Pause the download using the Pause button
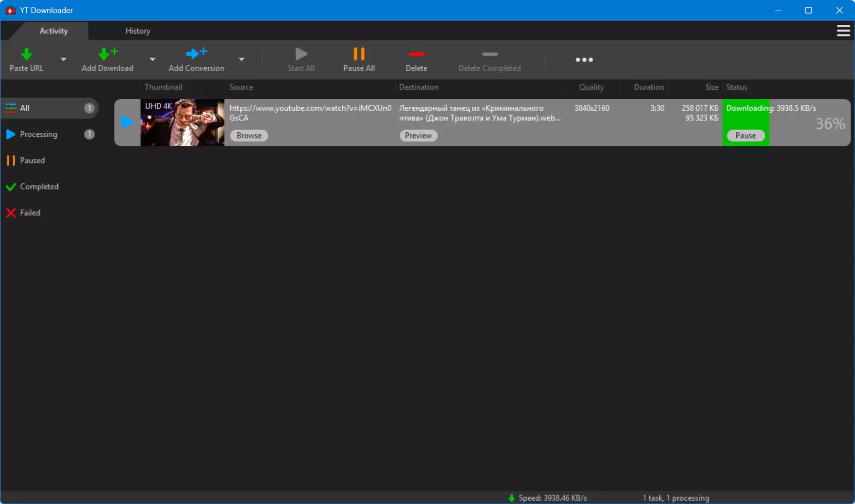 (x=745, y=135)
